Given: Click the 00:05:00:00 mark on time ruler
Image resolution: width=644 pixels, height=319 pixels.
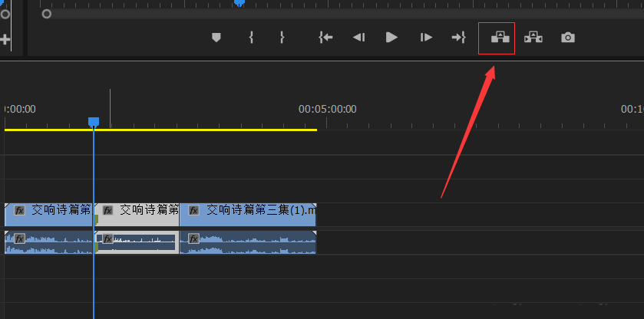Looking at the screenshot, I should pos(327,110).
